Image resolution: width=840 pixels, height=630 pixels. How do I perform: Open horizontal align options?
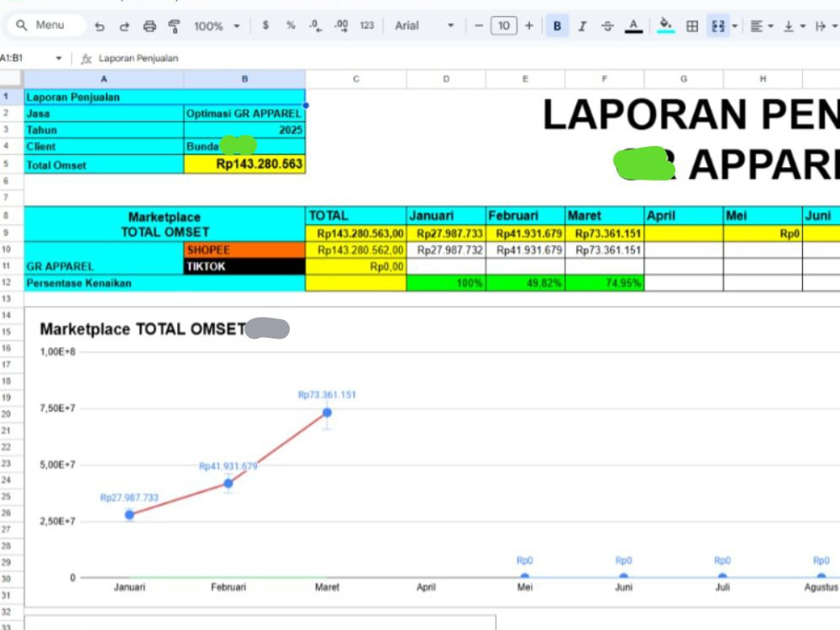[756, 26]
